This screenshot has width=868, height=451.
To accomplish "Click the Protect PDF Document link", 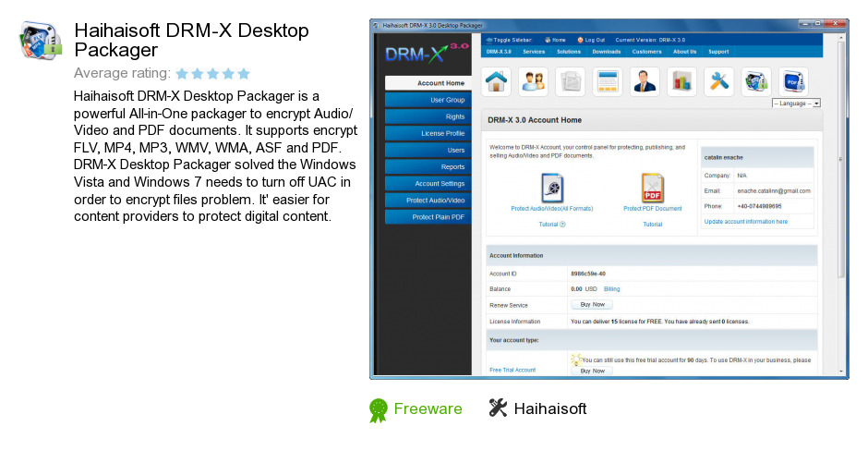I will (x=653, y=209).
